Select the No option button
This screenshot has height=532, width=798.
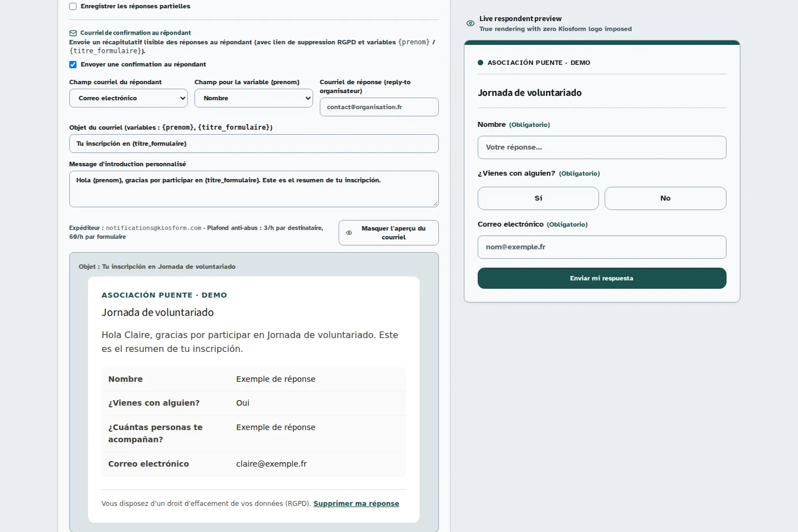tap(666, 198)
